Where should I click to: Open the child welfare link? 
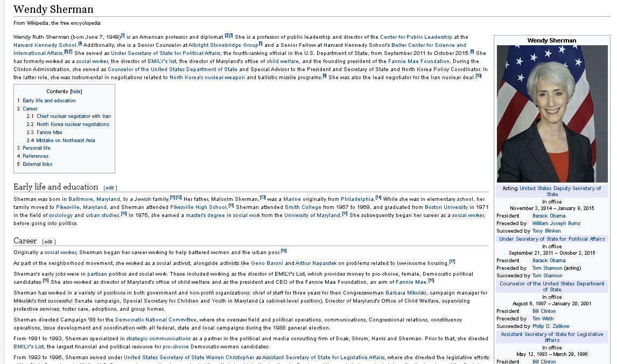click(283, 61)
